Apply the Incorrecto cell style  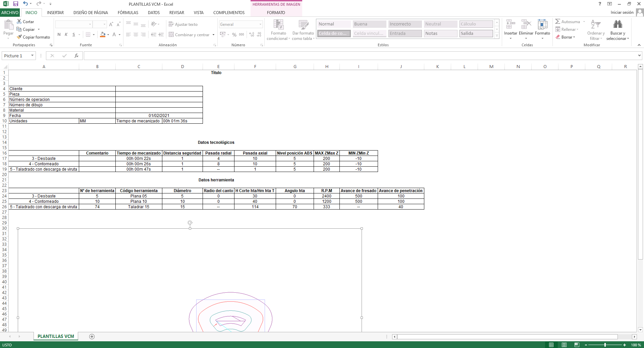pos(405,24)
